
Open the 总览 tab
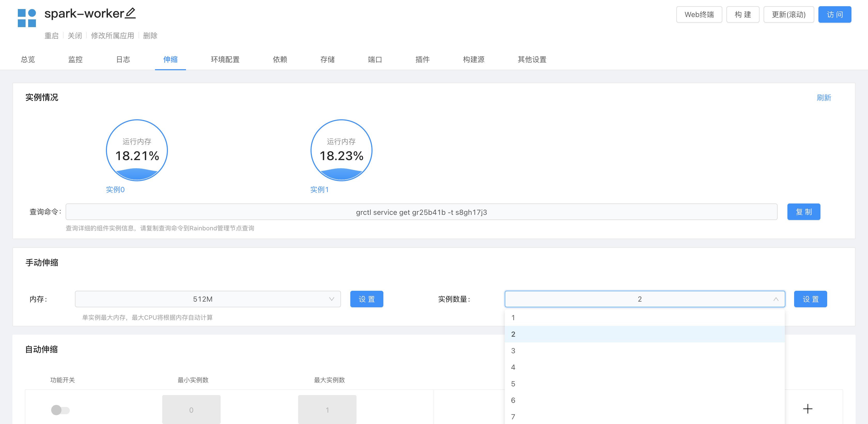pos(28,59)
